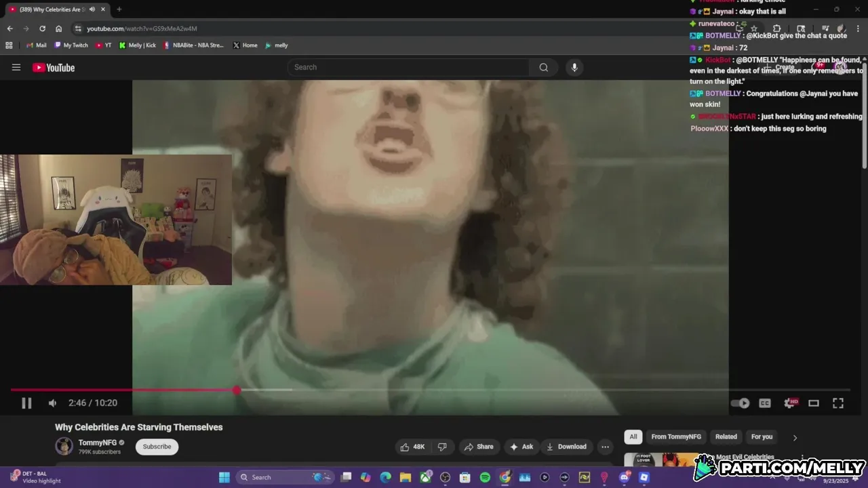Open the browser three-dot menu

point(858,28)
